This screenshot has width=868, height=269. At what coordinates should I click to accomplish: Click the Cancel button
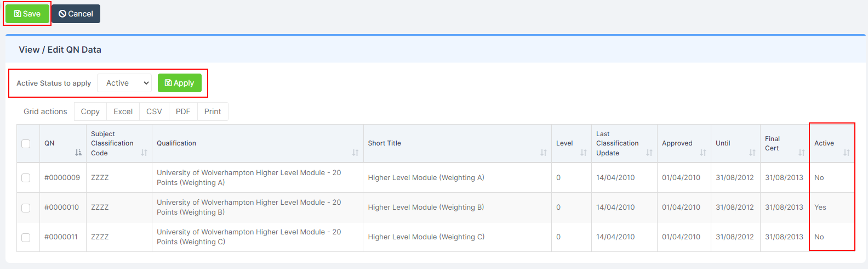76,14
